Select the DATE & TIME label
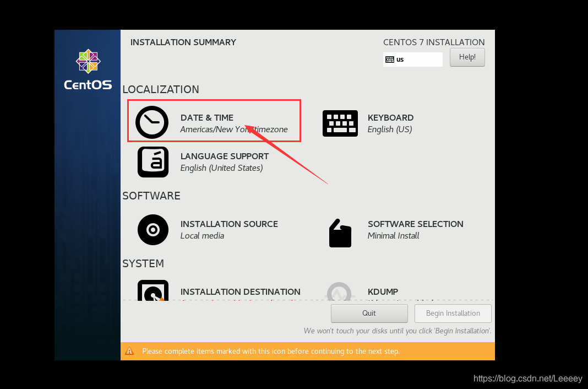The width and height of the screenshot is (588, 389). pyautogui.click(x=207, y=118)
